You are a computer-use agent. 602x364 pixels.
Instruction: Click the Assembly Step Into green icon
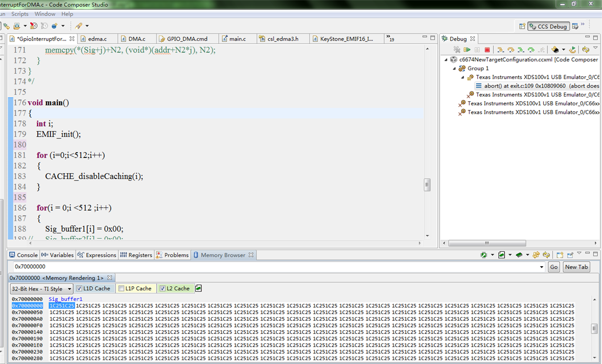click(521, 49)
